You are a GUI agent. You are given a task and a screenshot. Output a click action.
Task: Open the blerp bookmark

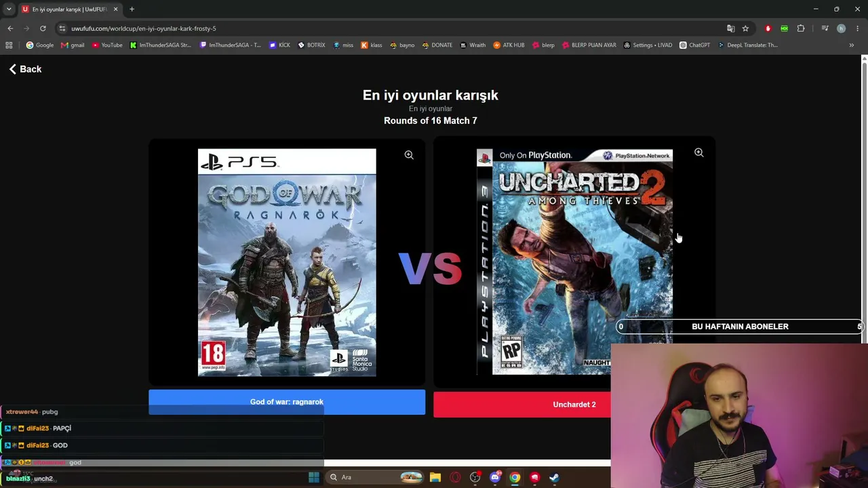point(543,45)
